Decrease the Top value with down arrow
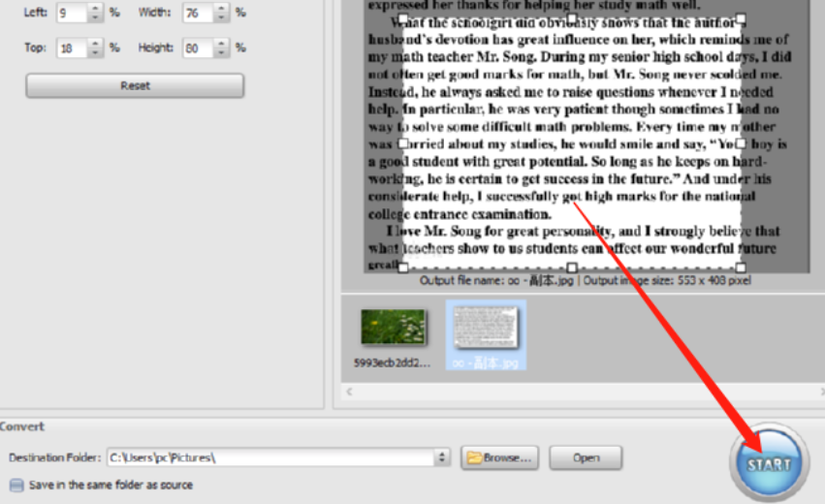The width and height of the screenshot is (825, 504). coord(95,53)
